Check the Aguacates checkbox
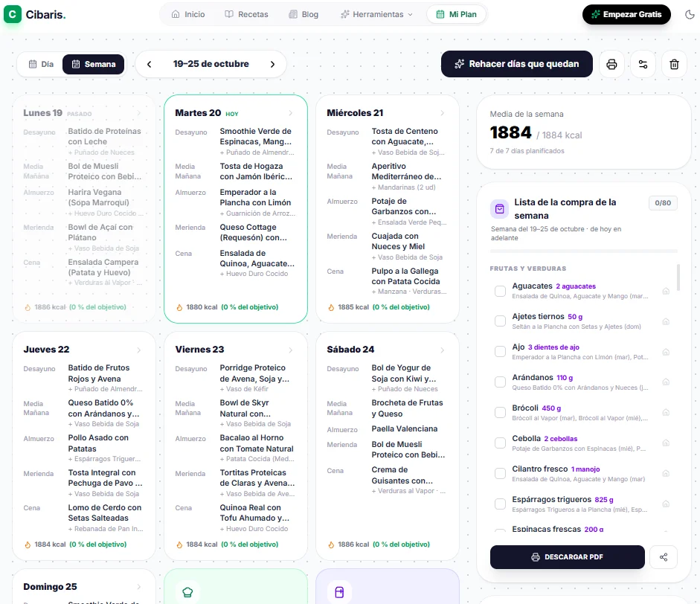The width and height of the screenshot is (700, 604). coord(500,291)
